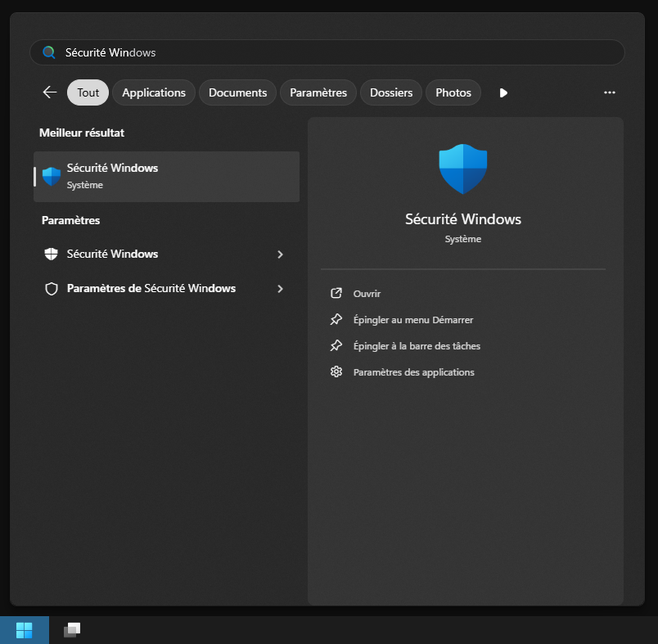The image size is (658, 644).
Task: Switch to the Documents filter tab
Action: point(237,92)
